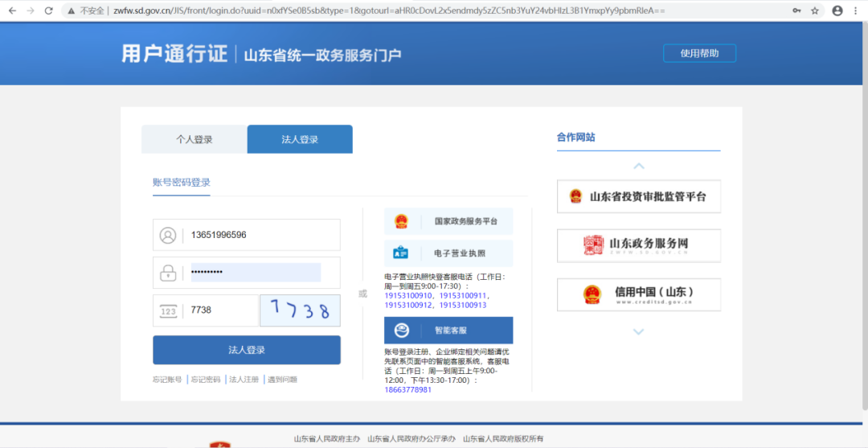Open saved passwords key icon
Viewport: 868px width, 448px height.
pos(796,10)
